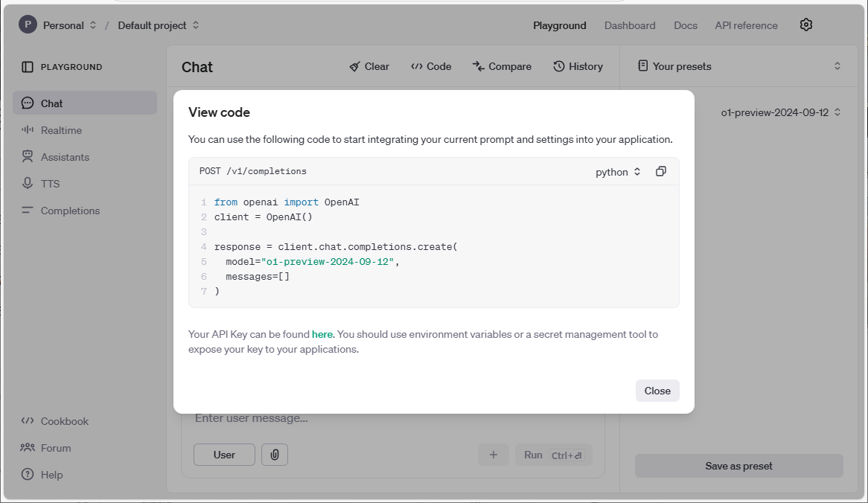Click the Code toolbar button

pos(431,66)
